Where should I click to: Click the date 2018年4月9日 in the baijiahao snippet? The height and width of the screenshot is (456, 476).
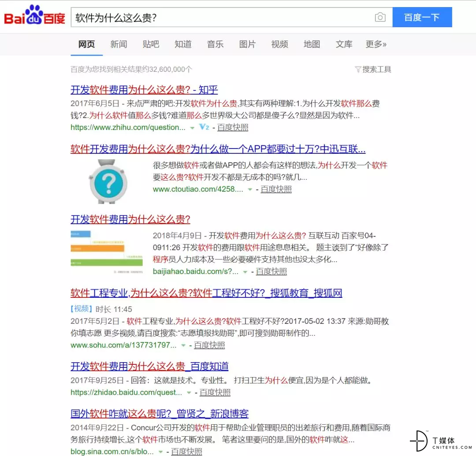(177, 236)
